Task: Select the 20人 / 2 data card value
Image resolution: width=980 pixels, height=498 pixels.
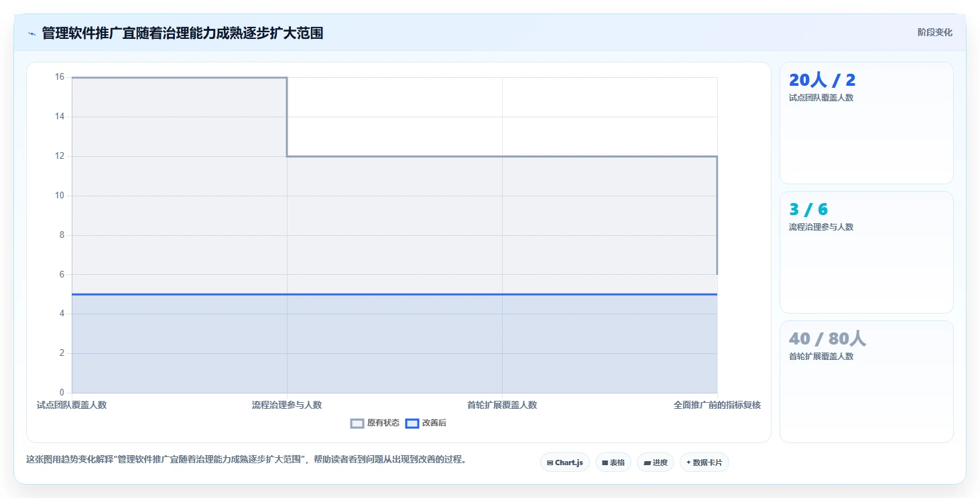Action: click(x=822, y=80)
